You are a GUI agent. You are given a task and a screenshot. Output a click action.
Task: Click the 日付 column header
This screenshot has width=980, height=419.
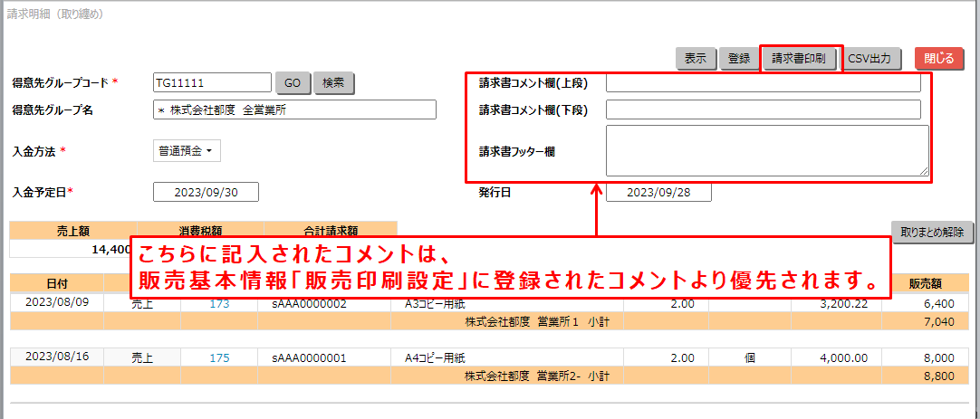[56, 283]
